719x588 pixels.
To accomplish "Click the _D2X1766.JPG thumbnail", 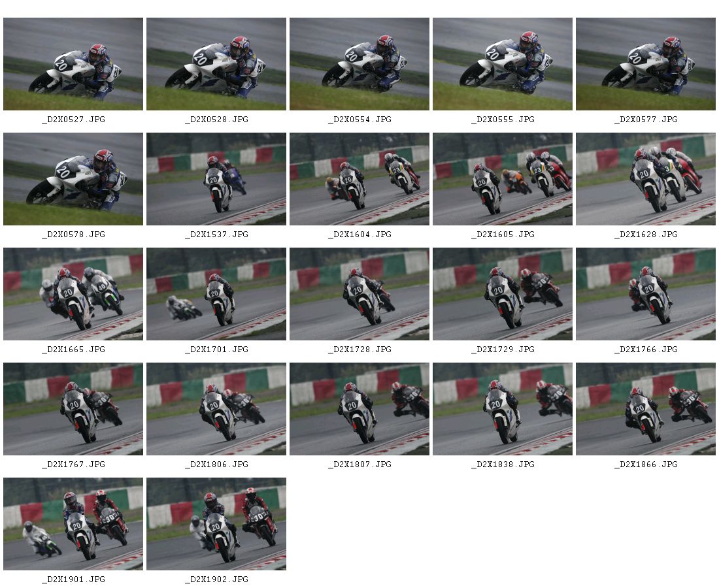I will [645, 294].
